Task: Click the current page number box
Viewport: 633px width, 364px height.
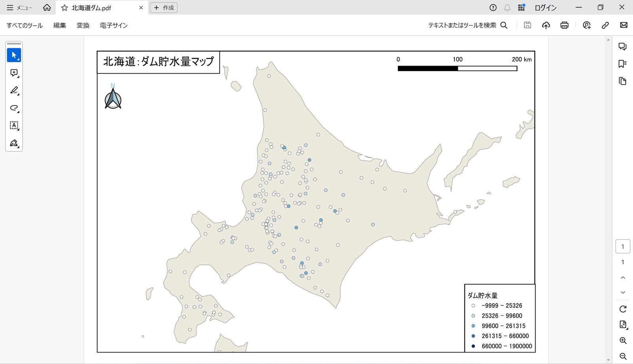Action: pyautogui.click(x=623, y=247)
